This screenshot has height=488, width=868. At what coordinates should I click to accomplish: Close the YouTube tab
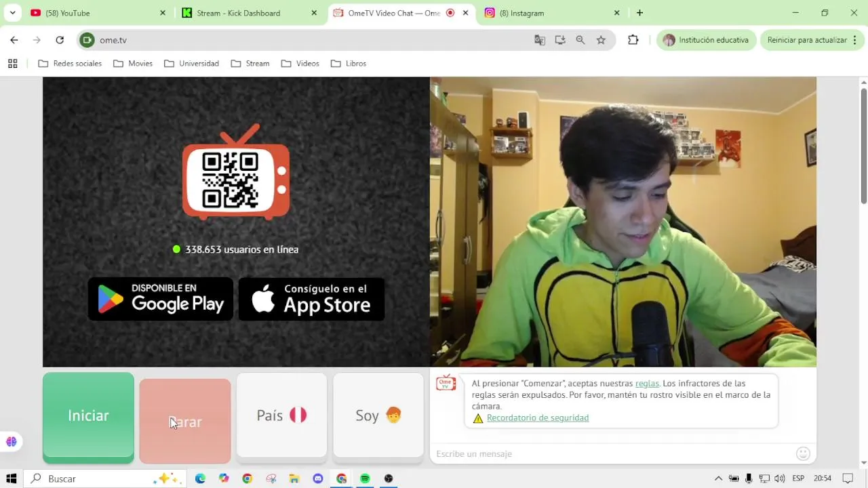point(163,13)
